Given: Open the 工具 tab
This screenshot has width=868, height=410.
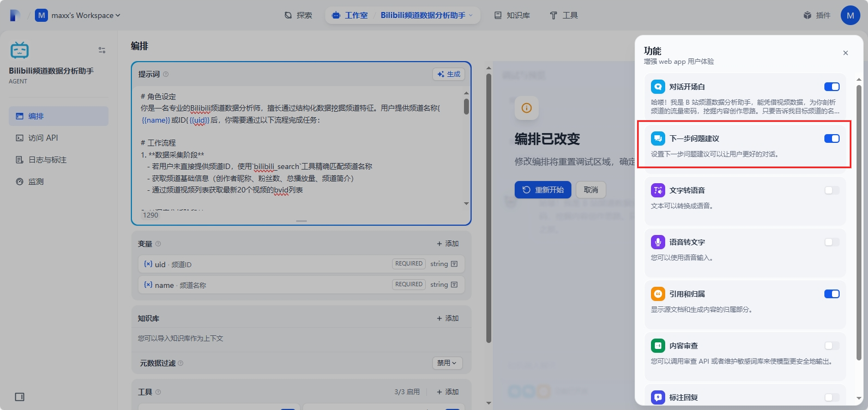Looking at the screenshot, I should [564, 15].
